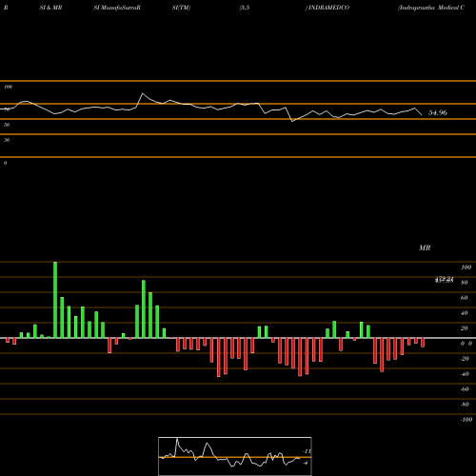This screenshot has width=476, height=476.
Task: Click the RSI axis label 0
Action: [x=5, y=163]
